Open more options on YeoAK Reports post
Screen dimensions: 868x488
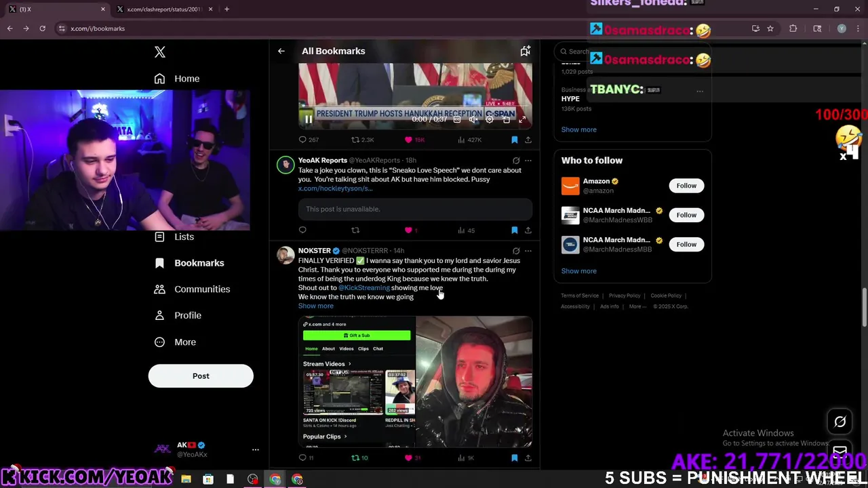528,161
